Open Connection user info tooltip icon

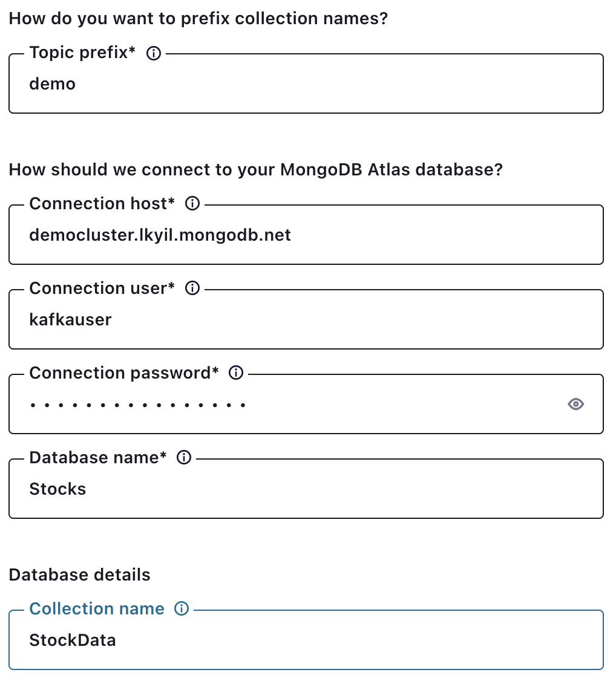[x=192, y=289]
